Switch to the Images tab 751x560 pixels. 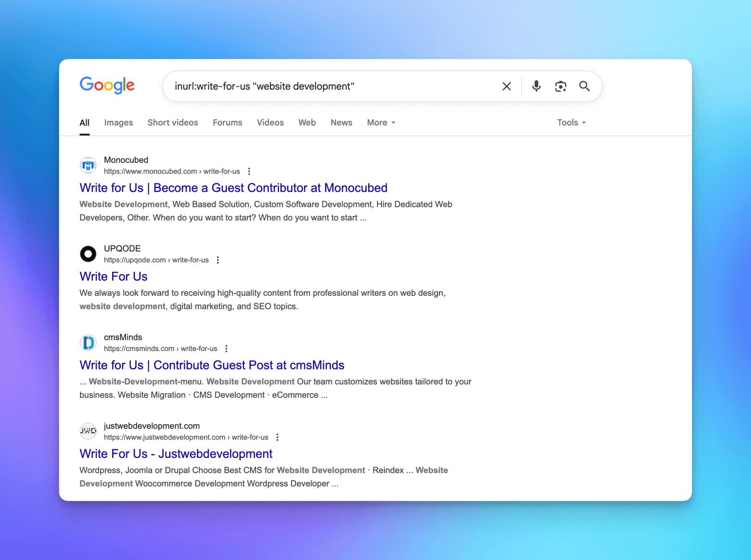[118, 123]
